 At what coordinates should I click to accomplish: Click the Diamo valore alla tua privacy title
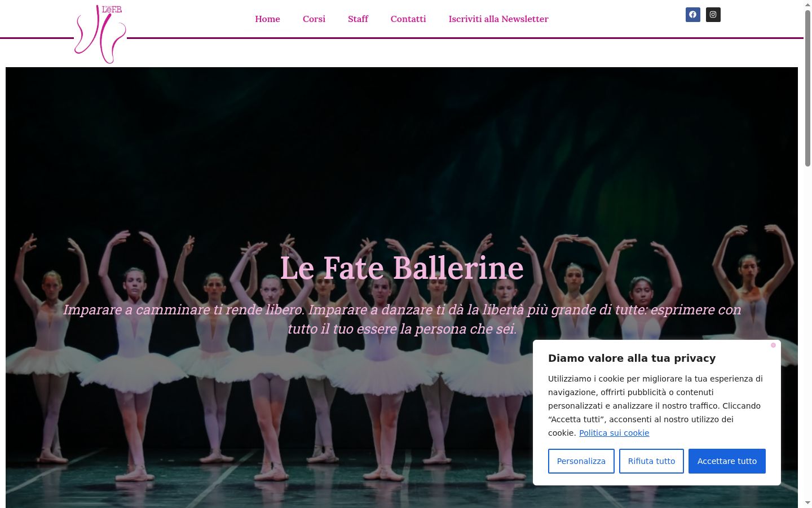632,358
